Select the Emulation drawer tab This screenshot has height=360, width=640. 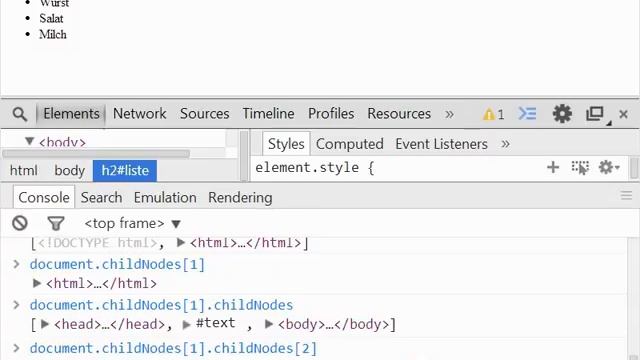click(x=165, y=198)
